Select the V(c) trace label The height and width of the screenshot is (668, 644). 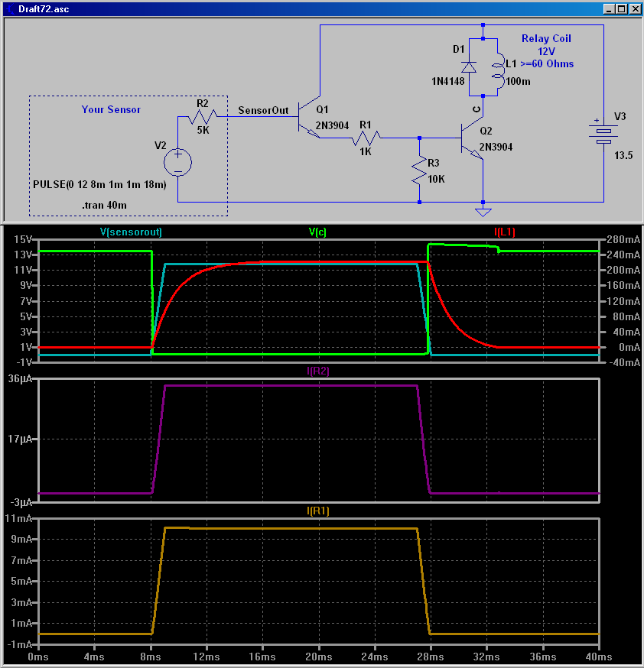318,232
